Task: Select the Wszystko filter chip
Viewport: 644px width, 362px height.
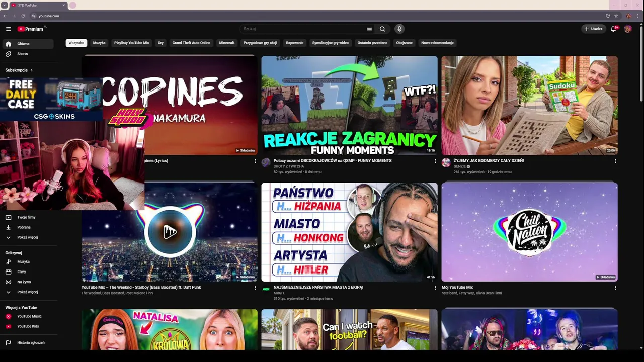Action: (76, 43)
